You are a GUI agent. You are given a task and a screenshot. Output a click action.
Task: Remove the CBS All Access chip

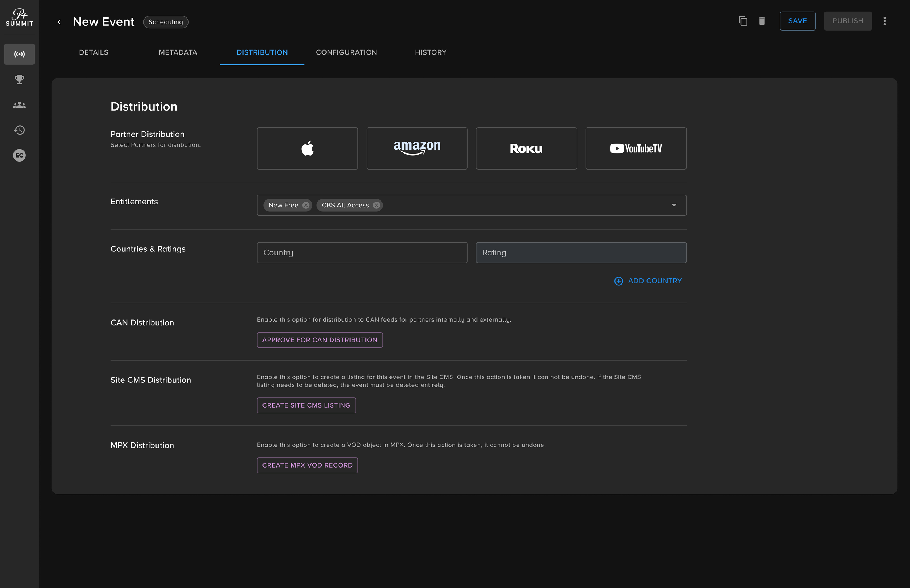pos(376,206)
